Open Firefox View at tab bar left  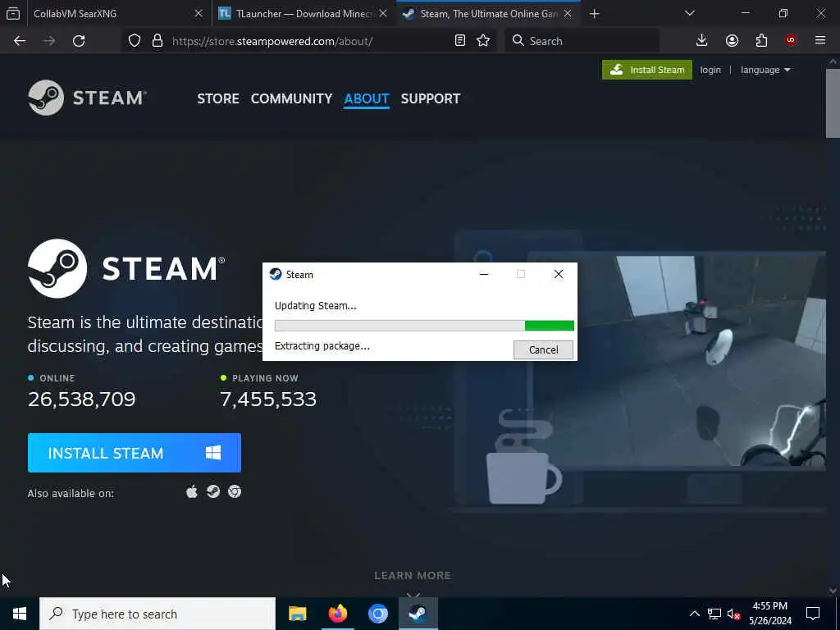13,13
